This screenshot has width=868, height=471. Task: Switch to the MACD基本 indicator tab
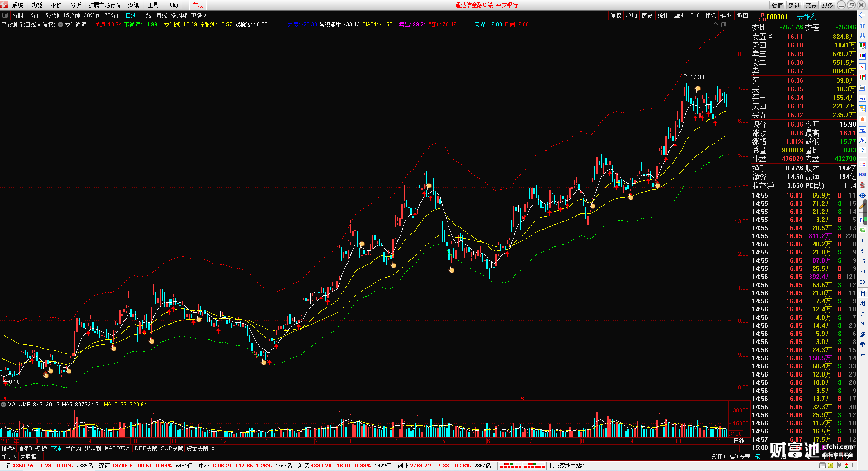(x=118, y=448)
